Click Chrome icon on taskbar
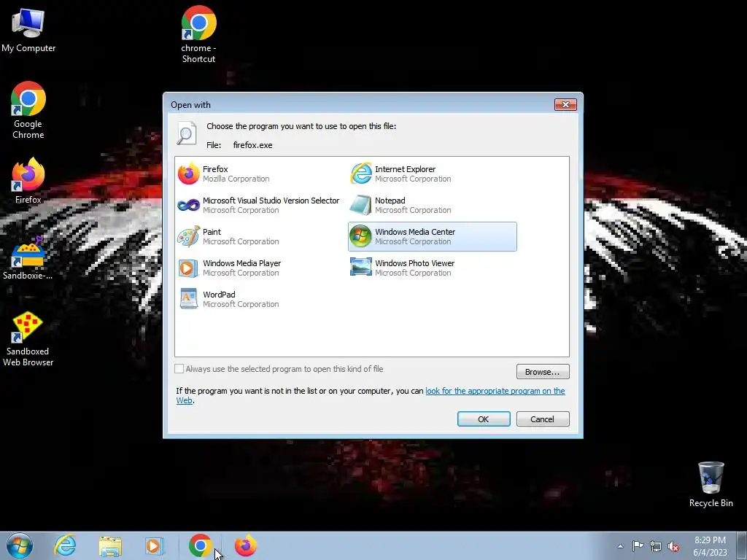Image resolution: width=747 pixels, height=560 pixels. pos(200,545)
